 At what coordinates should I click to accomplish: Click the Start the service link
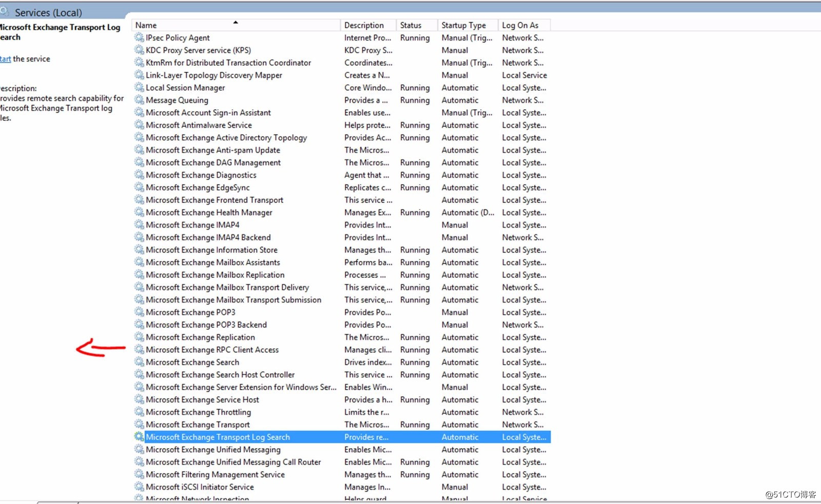[x=5, y=59]
